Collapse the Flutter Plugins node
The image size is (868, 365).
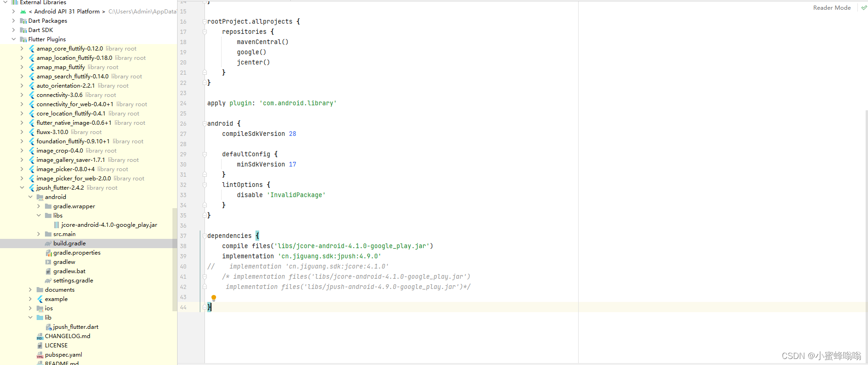pos(13,39)
